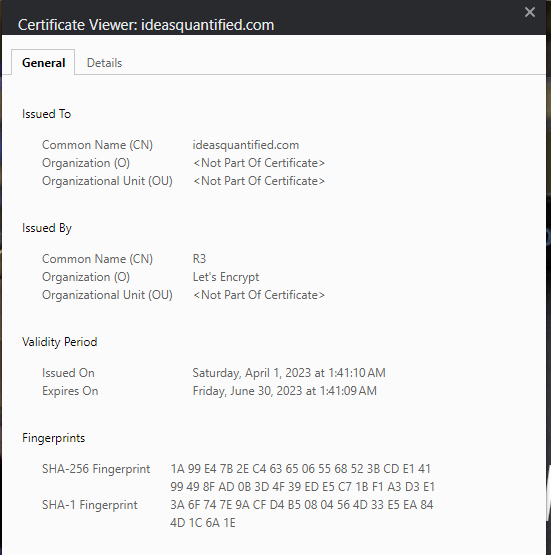Click the Fingerprints heading

(53, 438)
